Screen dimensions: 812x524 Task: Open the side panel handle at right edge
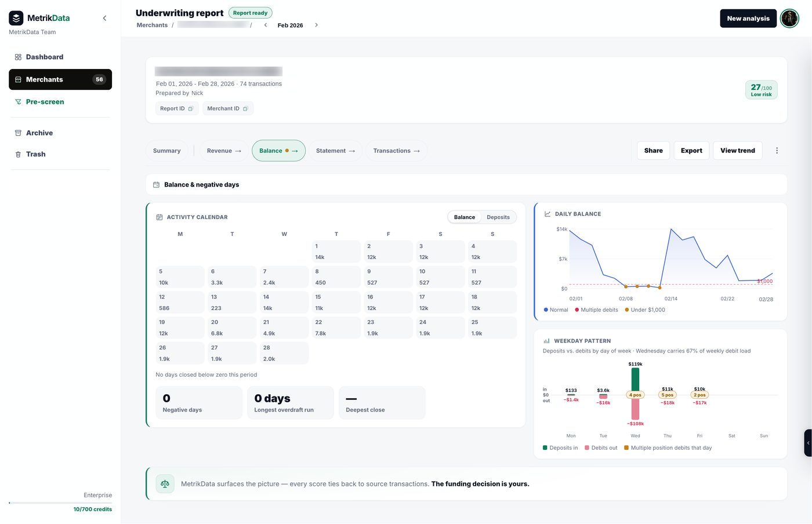(808, 443)
